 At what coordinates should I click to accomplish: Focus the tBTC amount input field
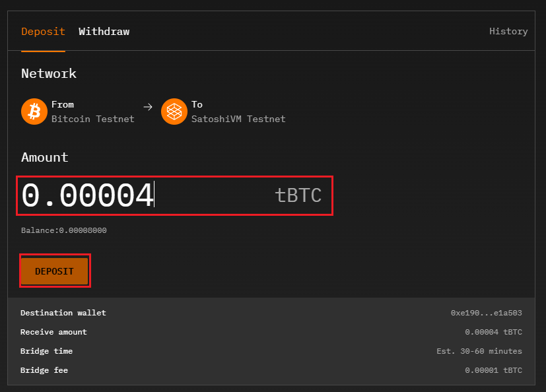tap(174, 195)
